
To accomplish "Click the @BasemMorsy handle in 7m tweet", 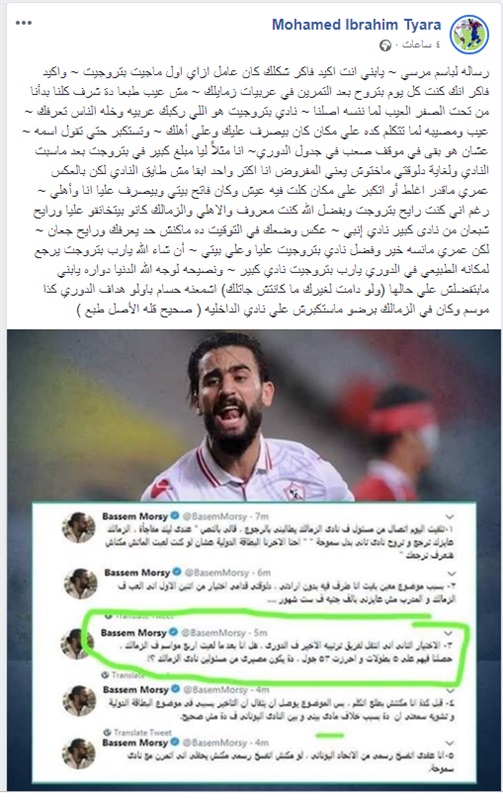I will coord(215,516).
